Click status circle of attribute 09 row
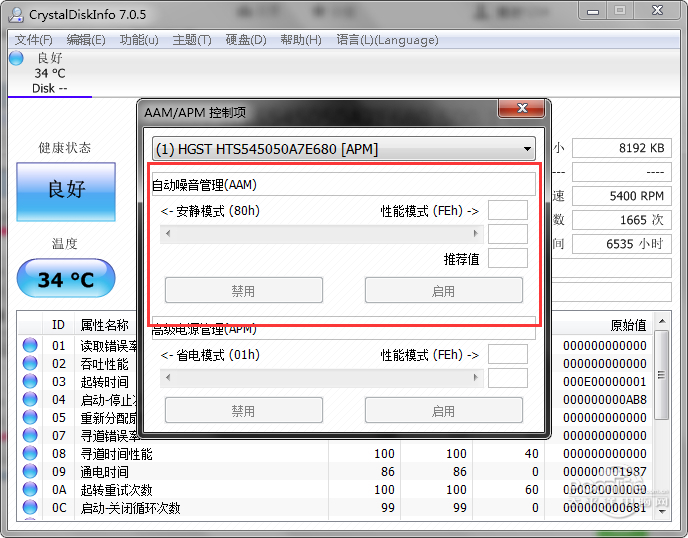Image resolution: width=688 pixels, height=538 pixels. (x=30, y=471)
